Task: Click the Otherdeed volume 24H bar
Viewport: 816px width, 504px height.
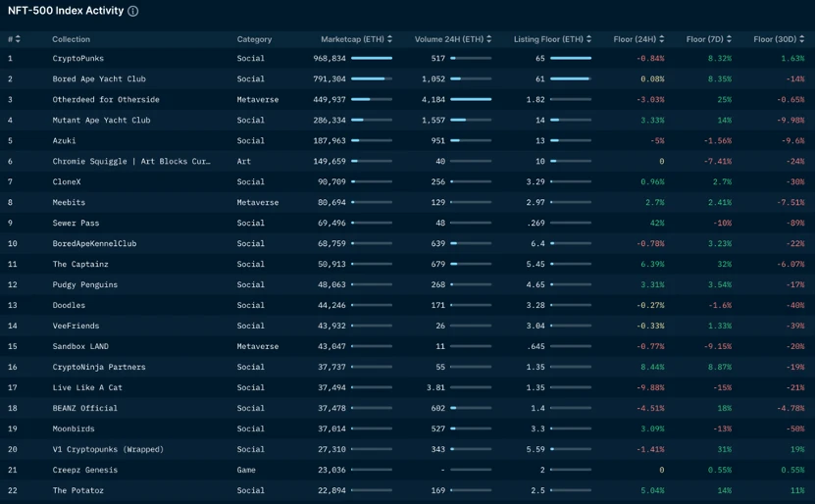Action: [471, 99]
